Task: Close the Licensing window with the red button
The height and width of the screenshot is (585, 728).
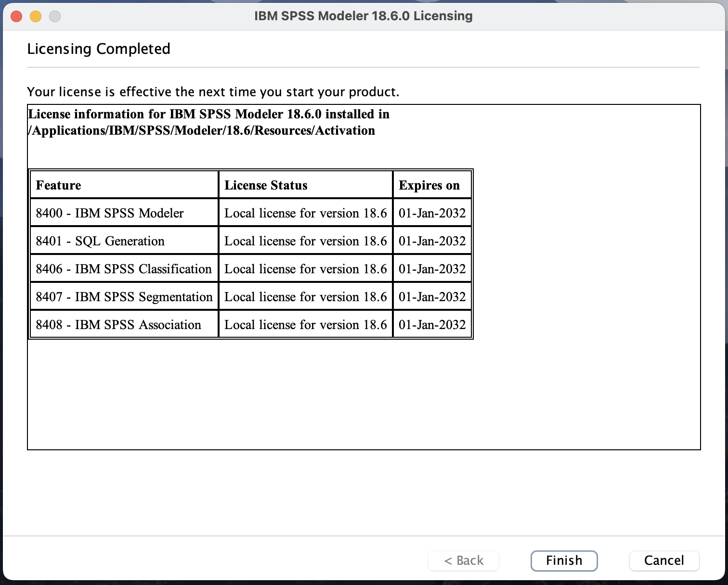Action: pyautogui.click(x=16, y=16)
